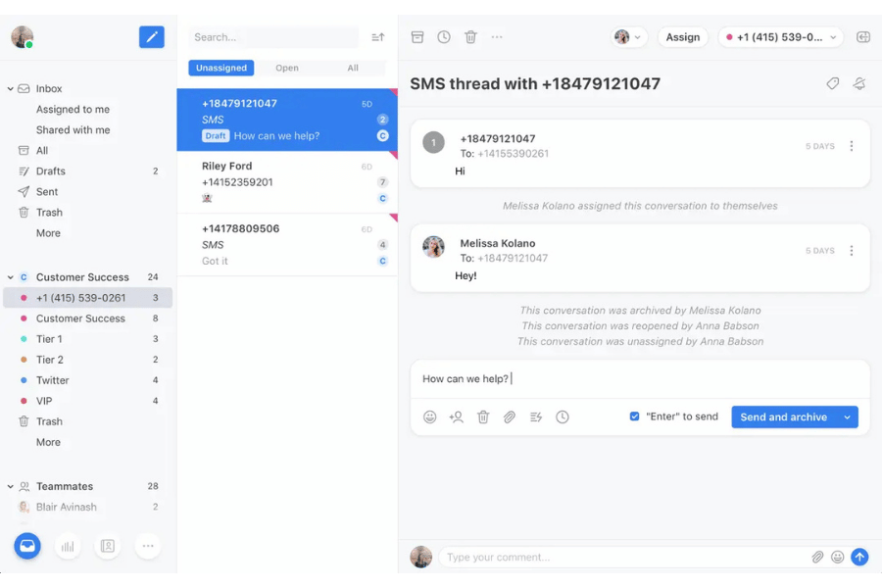
Task: Open Trash under Inbox section
Action: coord(50,213)
